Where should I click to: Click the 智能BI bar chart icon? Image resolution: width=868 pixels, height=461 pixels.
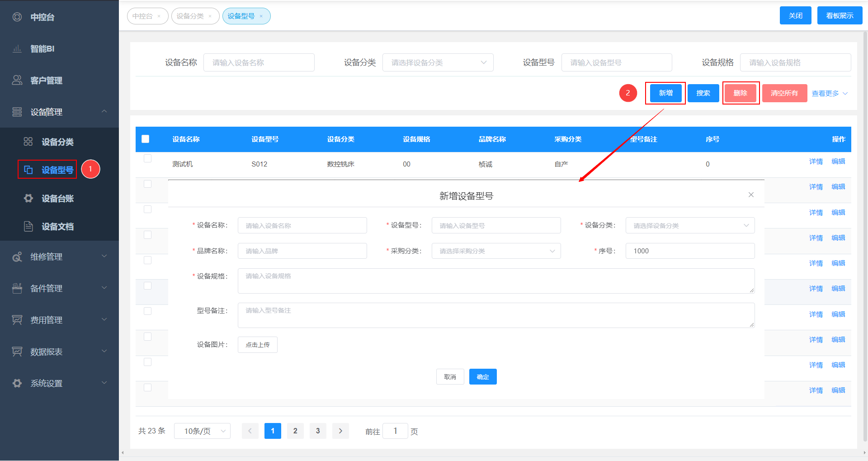point(17,49)
